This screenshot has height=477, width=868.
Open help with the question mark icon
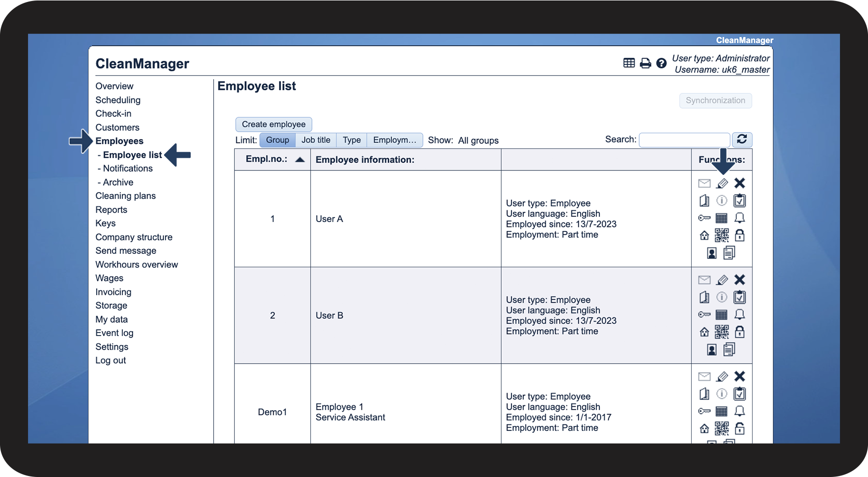(662, 63)
